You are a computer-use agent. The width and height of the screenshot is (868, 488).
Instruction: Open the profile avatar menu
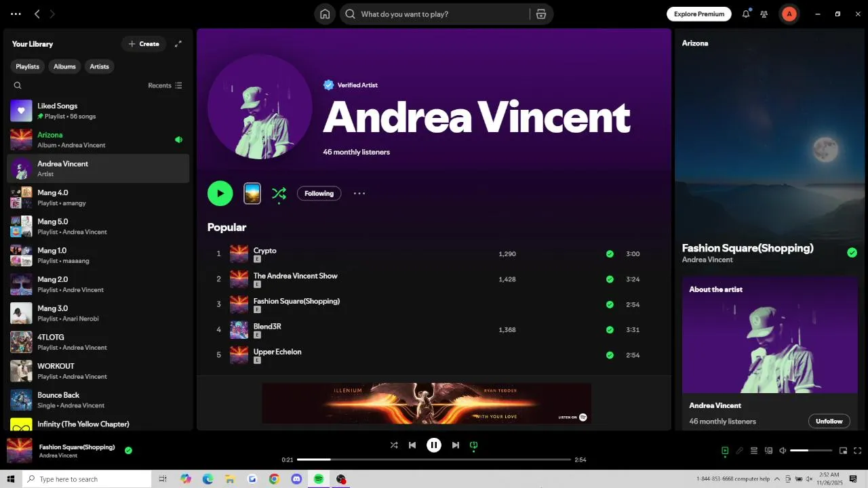pyautogui.click(x=789, y=14)
